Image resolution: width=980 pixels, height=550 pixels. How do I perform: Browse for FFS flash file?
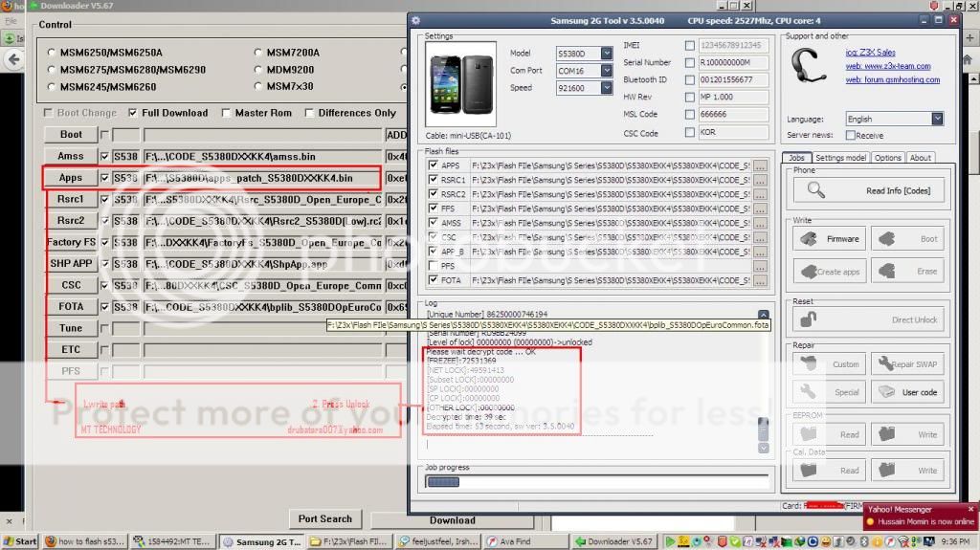pyautogui.click(x=760, y=209)
